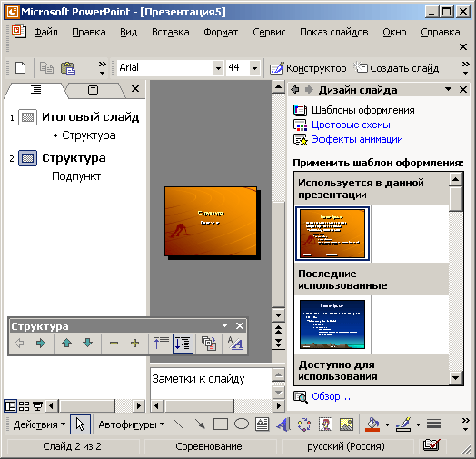Toggle the Expand All button in the Структура toolbar

coord(183,344)
